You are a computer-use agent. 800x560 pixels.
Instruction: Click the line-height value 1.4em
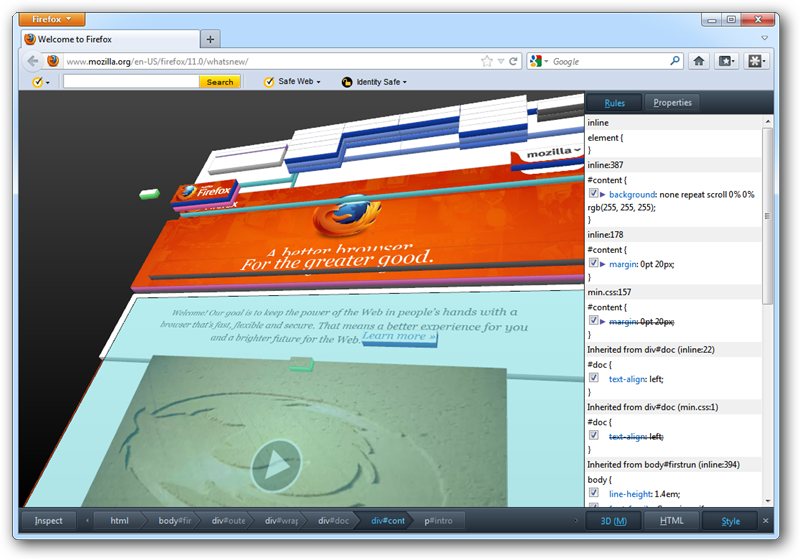click(x=667, y=494)
